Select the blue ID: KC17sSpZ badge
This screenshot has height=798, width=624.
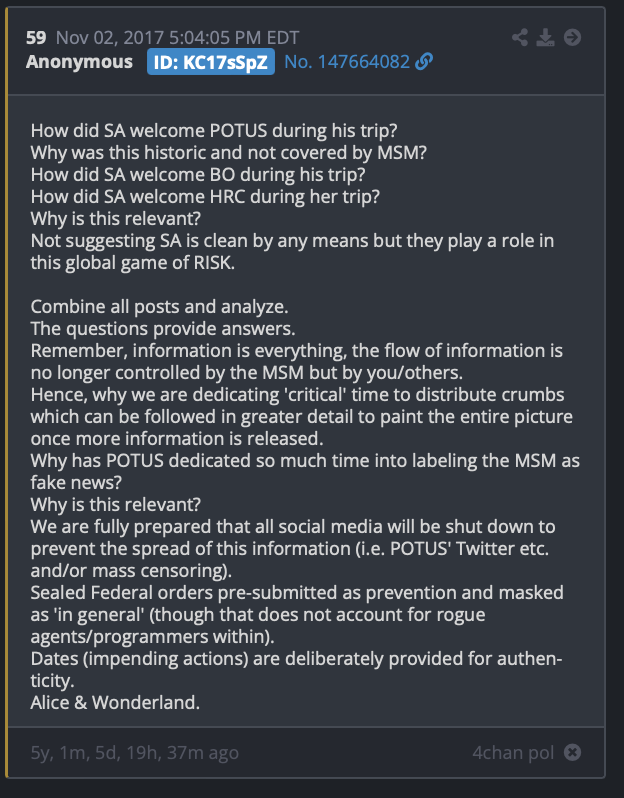click(x=211, y=62)
